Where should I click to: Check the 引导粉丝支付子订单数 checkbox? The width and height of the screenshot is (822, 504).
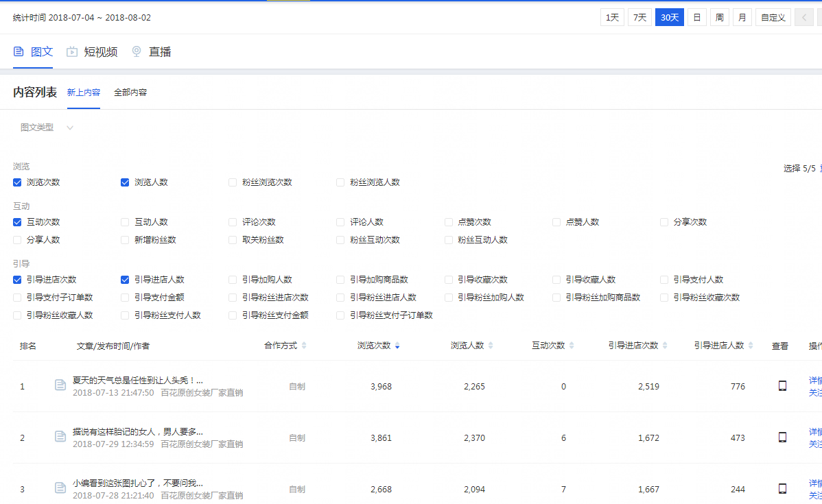click(340, 315)
